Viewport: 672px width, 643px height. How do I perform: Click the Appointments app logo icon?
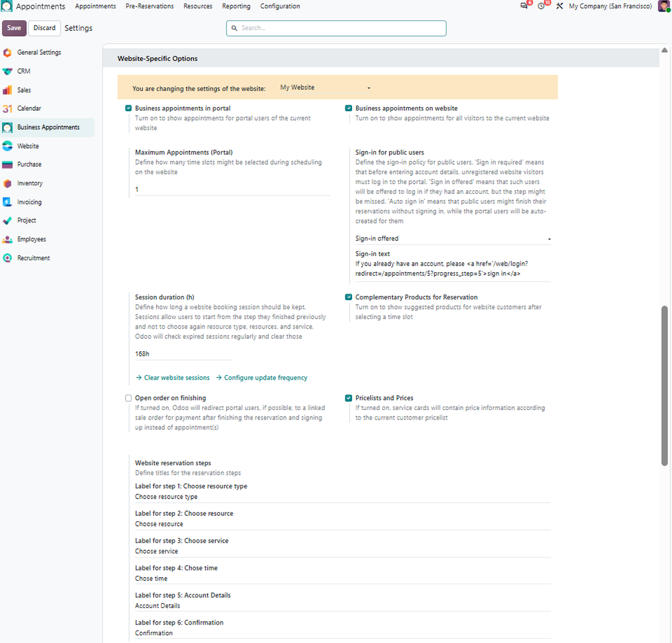[x=7, y=6]
